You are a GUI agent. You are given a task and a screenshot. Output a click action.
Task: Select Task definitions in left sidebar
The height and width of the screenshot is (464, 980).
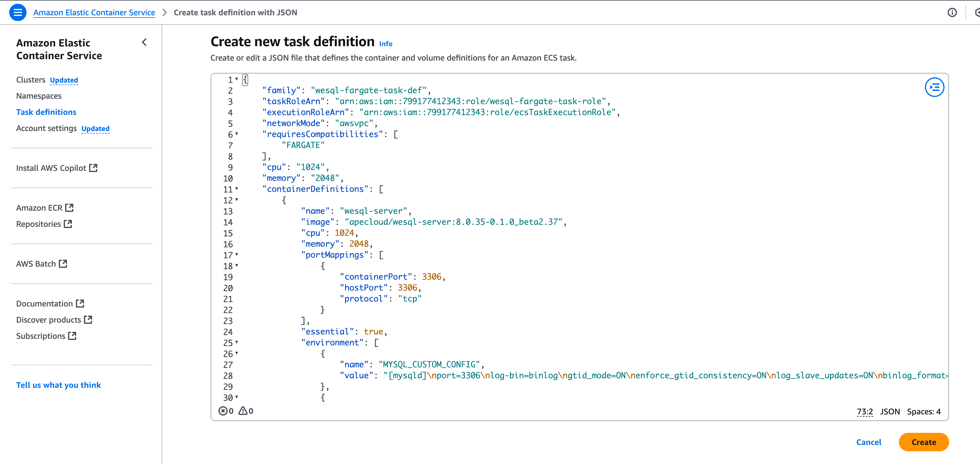[46, 112]
